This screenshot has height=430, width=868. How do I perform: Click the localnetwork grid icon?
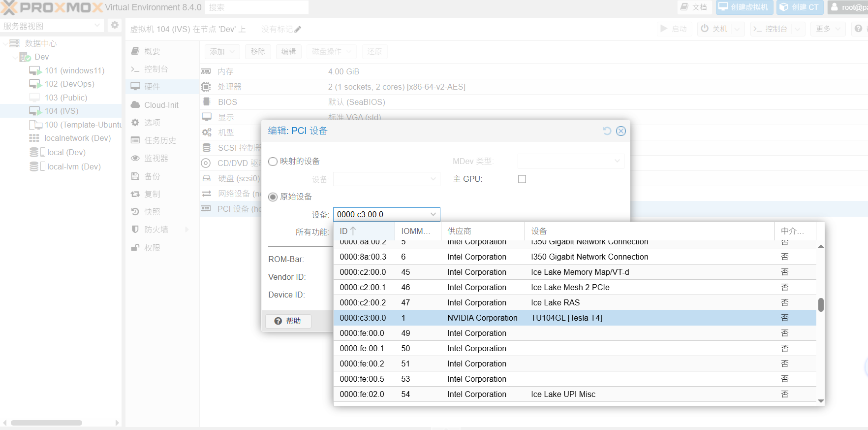point(34,138)
